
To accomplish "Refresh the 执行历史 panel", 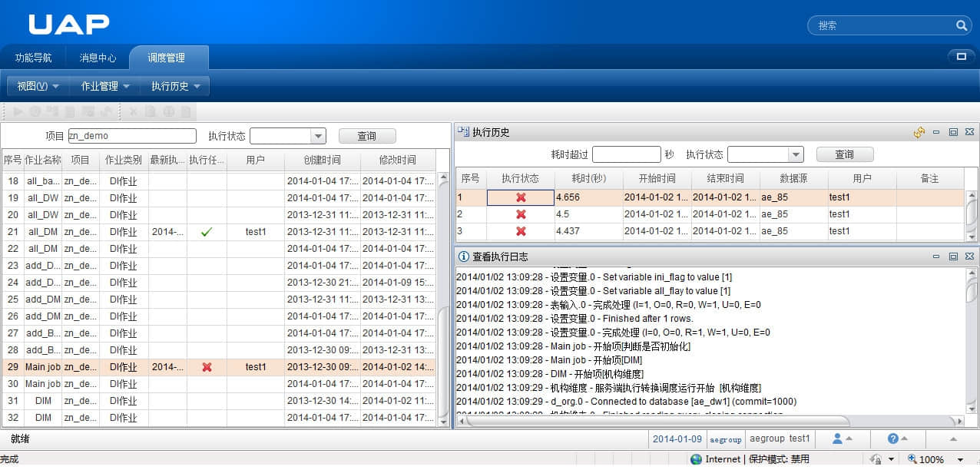I will (919, 132).
